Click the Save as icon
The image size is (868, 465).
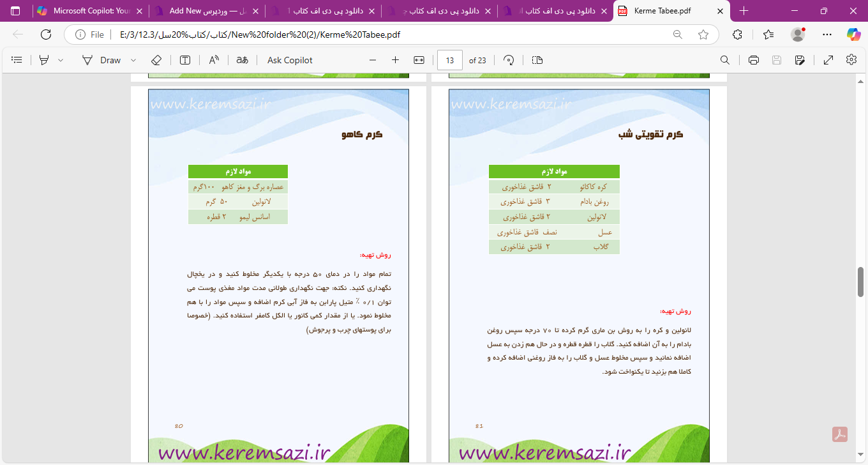click(x=800, y=60)
